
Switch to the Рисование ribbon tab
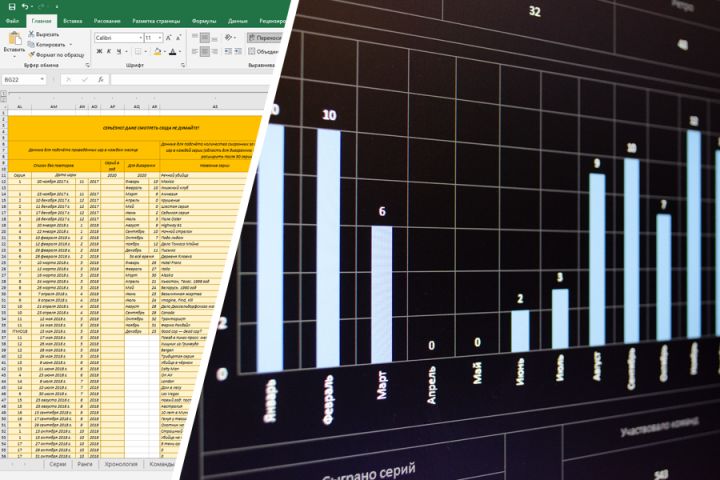pyautogui.click(x=107, y=21)
